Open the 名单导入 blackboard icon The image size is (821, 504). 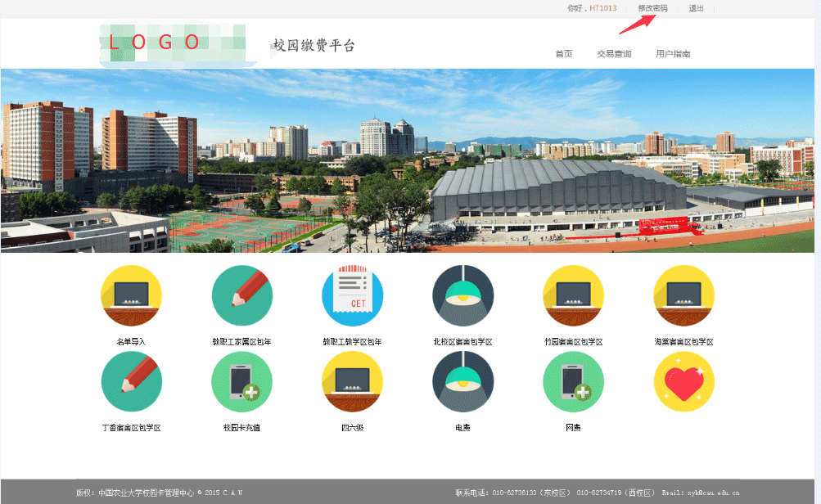(x=132, y=295)
